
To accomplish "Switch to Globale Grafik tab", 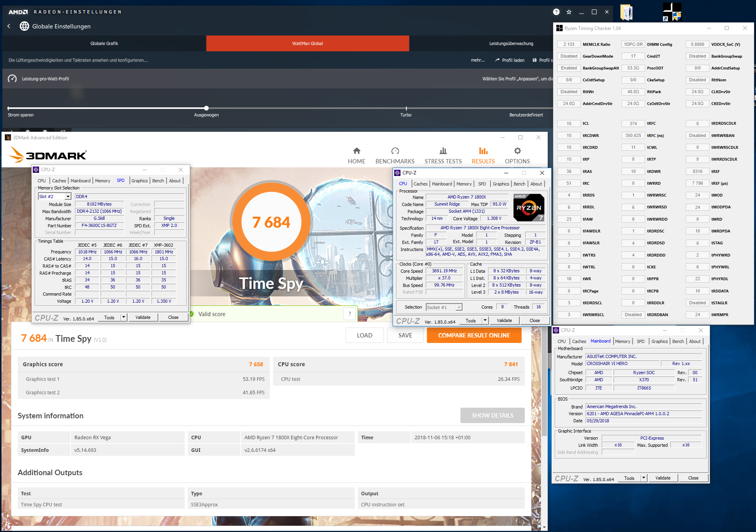I will [x=104, y=43].
